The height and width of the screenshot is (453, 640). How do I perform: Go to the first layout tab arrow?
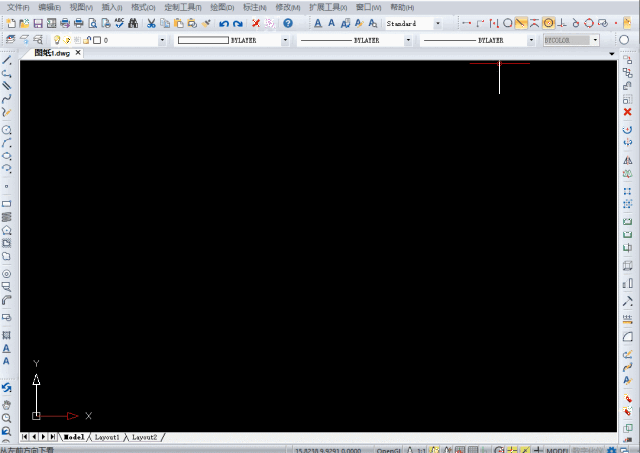[x=24, y=437]
